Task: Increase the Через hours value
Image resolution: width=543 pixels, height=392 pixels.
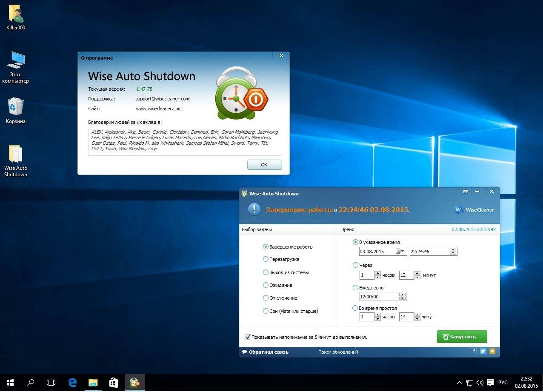Action: pos(377,273)
